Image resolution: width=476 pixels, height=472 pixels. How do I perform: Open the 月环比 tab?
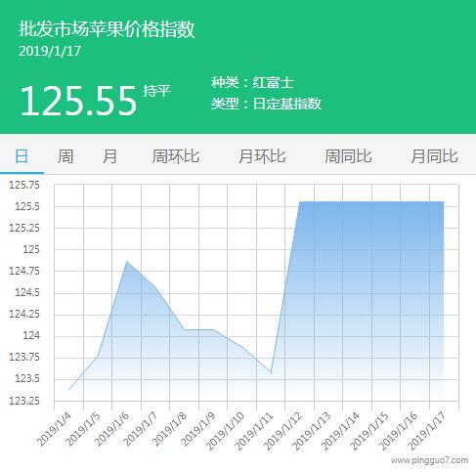[262, 156]
